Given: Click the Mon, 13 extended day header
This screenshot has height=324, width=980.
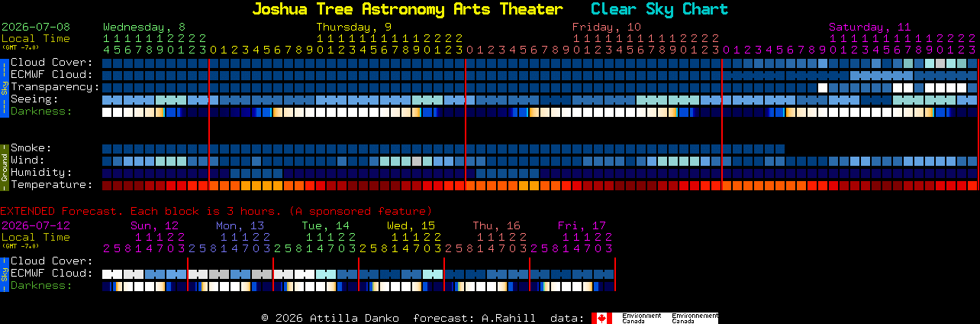Looking at the screenshot, I should click(x=240, y=225).
